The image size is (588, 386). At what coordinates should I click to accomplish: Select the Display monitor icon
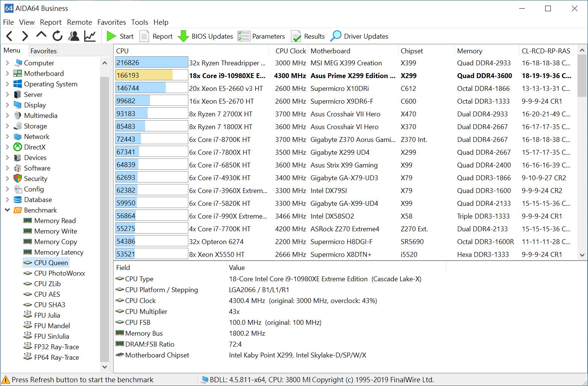pyautogui.click(x=18, y=105)
